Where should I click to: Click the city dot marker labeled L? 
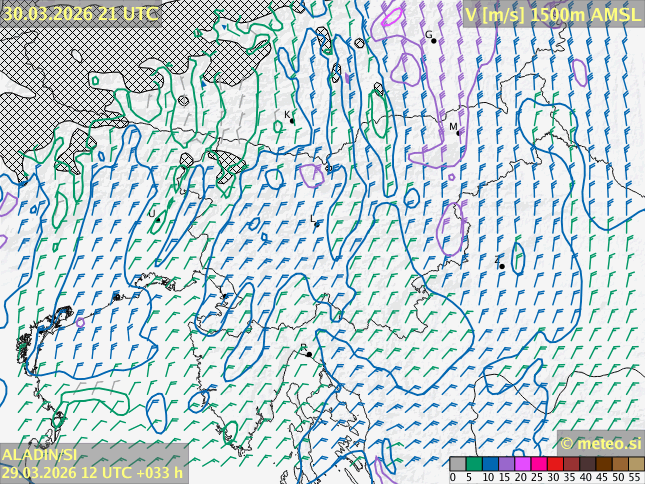point(317,224)
